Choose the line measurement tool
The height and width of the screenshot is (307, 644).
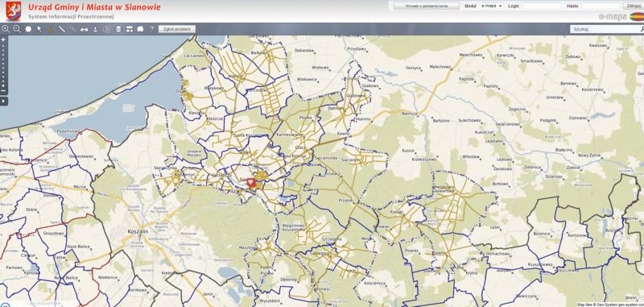coord(62,29)
